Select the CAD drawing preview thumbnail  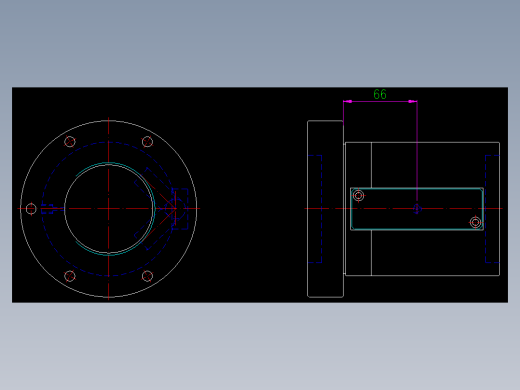(260, 195)
